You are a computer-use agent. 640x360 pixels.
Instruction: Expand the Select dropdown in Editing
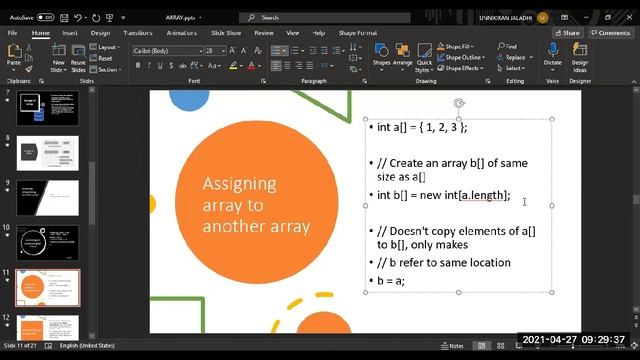coord(511,68)
